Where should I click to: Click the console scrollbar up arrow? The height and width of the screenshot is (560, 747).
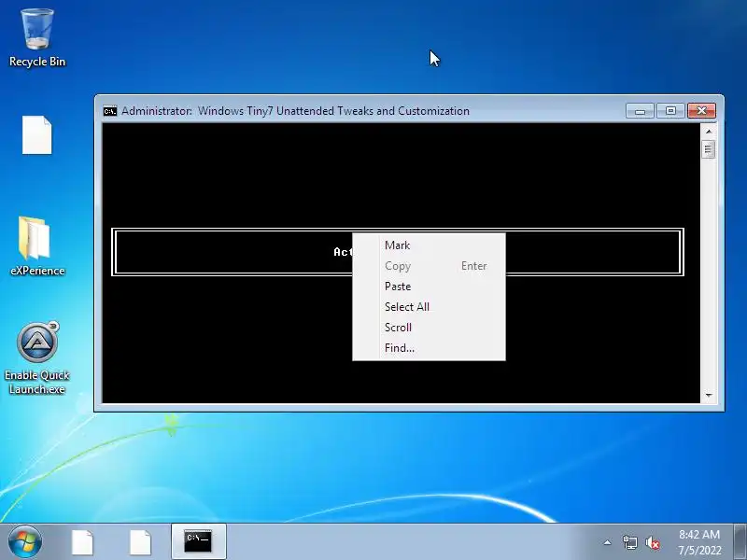point(709,131)
